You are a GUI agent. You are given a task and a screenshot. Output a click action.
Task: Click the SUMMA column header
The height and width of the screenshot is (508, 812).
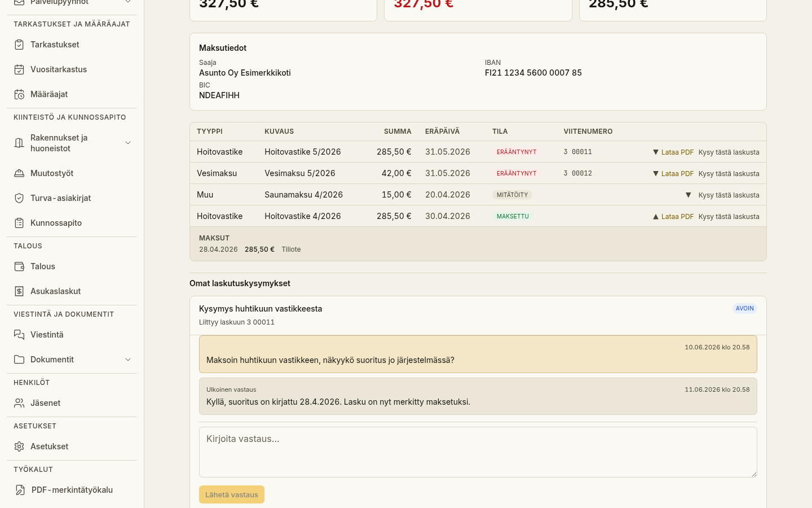[x=398, y=132]
